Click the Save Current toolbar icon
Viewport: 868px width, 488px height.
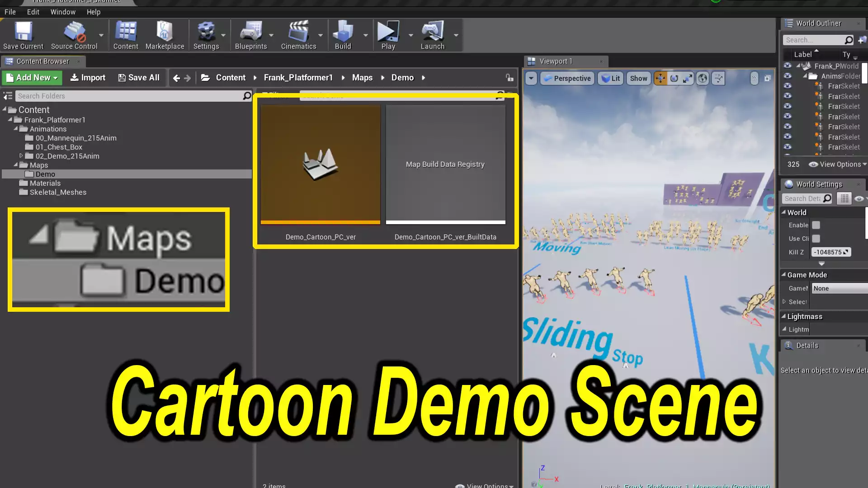[x=23, y=32]
